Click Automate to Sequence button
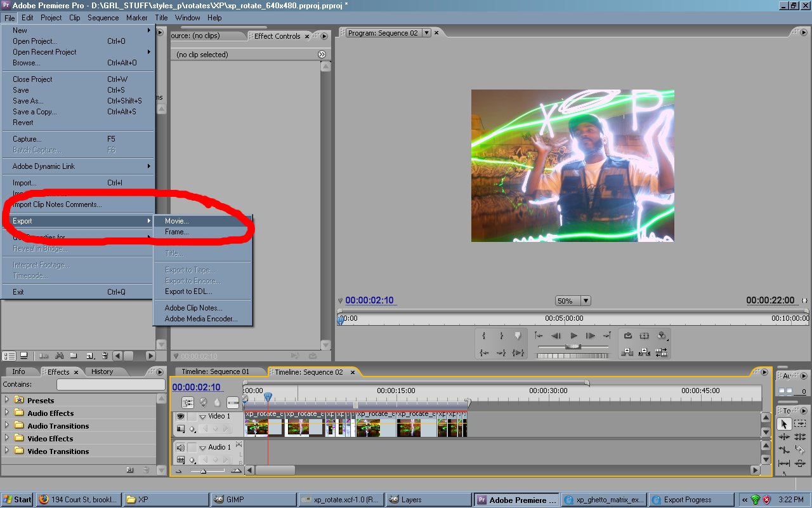812x508 pixels. (x=43, y=356)
